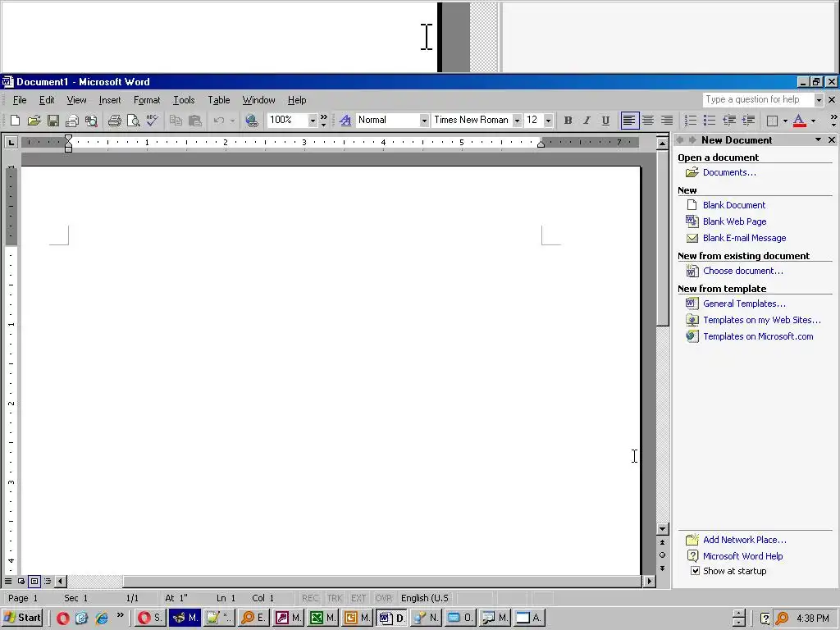Click the Choose document link

[x=743, y=271]
